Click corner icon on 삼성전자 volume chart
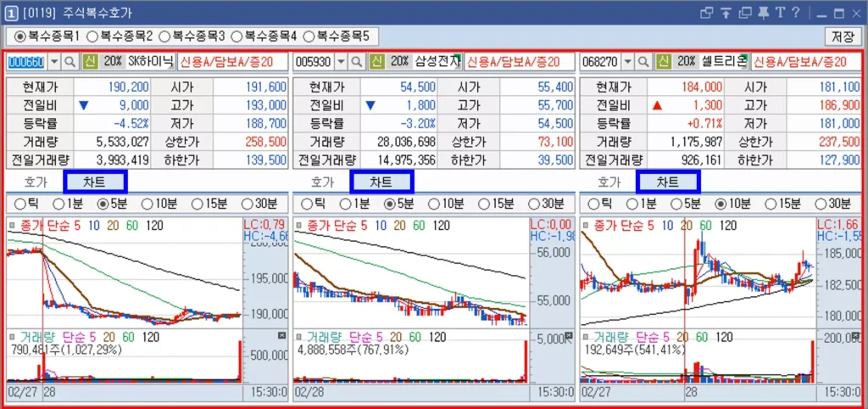Viewport: 868px width, 409px height. pyautogui.click(x=569, y=335)
